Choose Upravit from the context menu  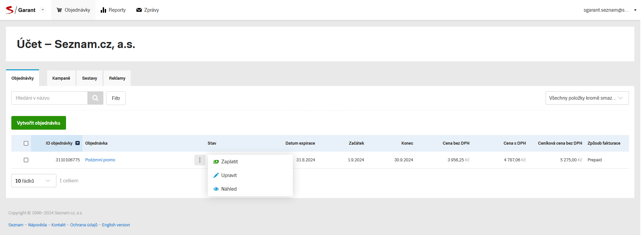(229, 175)
